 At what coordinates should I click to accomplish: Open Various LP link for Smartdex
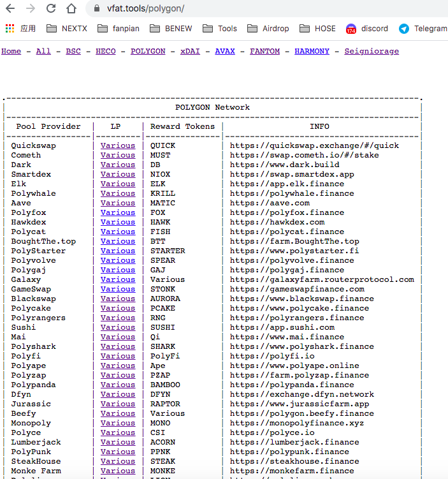coord(118,174)
